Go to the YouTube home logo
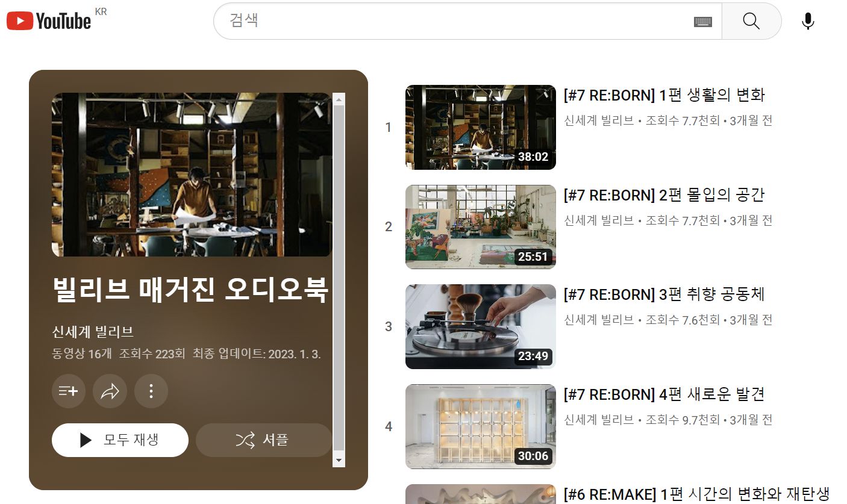Image resolution: width=847 pixels, height=504 pixels. tap(49, 20)
